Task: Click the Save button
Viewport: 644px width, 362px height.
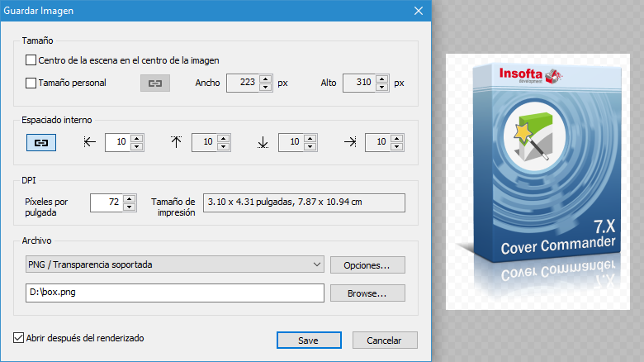Action: pyautogui.click(x=309, y=341)
